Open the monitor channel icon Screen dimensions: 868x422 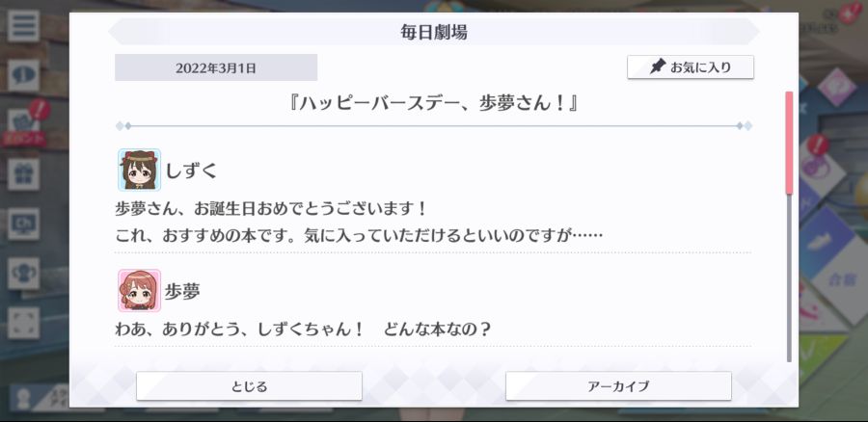23,224
